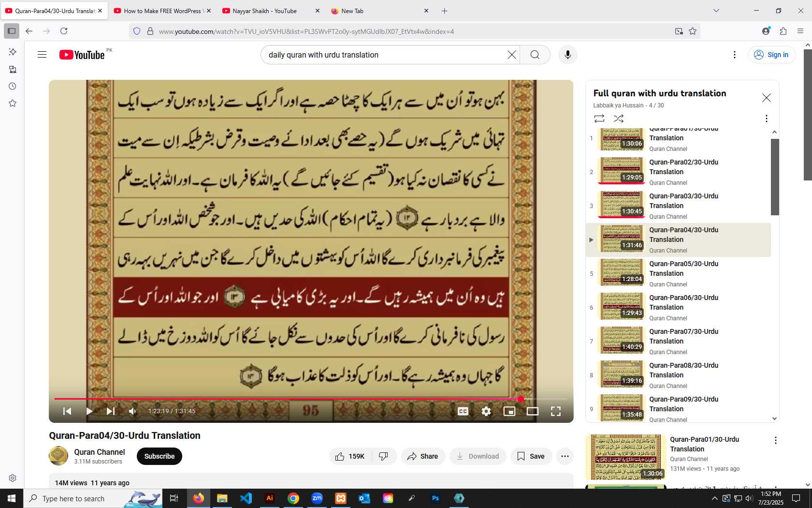This screenshot has height=508, width=812.
Task: Open video player settings gear
Action: (486, 411)
